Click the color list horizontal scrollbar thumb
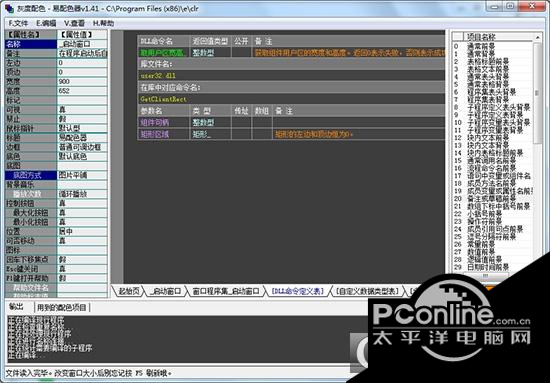This screenshot has width=550, height=383. pos(485,276)
